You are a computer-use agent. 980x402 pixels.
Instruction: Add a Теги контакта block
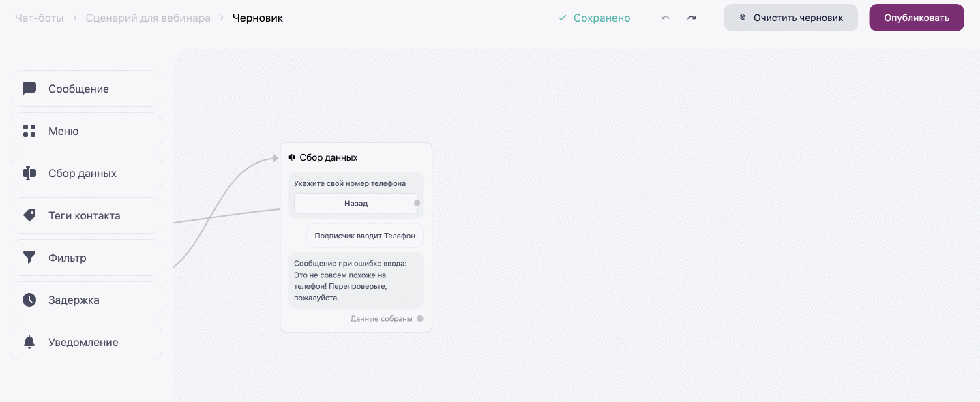[86, 215]
